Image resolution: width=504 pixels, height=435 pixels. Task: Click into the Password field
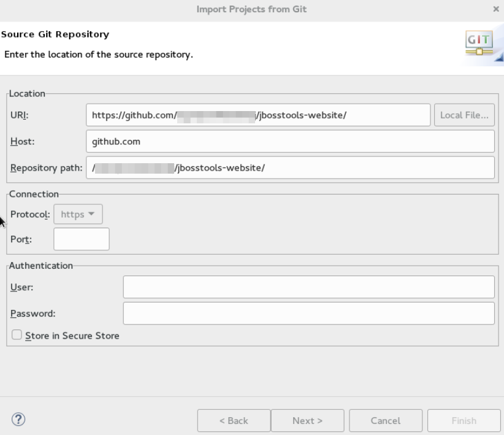308,314
